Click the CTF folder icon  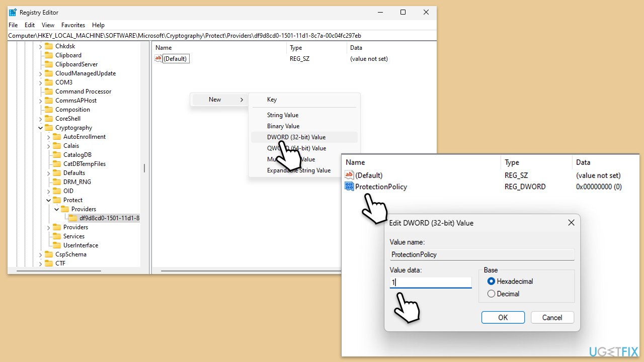click(x=49, y=263)
